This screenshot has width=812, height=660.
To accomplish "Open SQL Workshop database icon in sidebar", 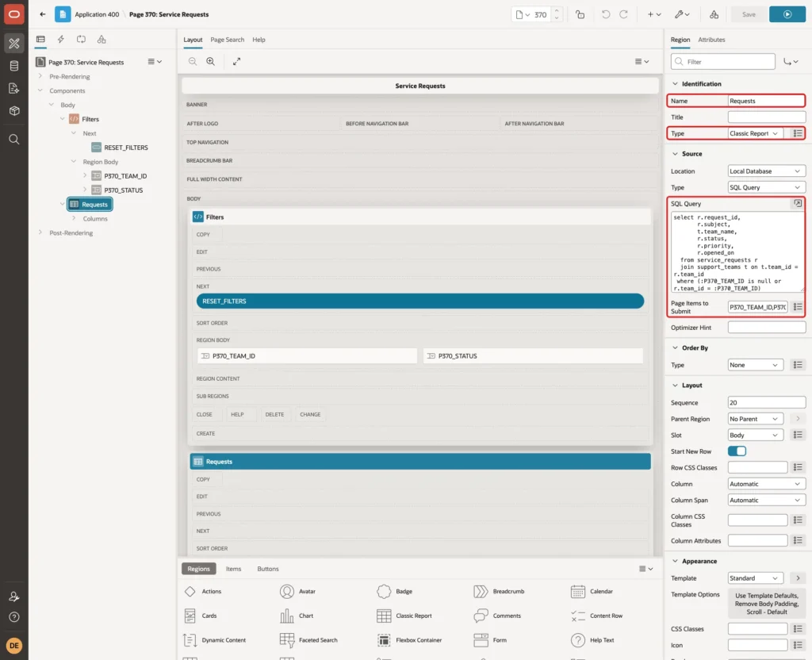I will (14, 66).
